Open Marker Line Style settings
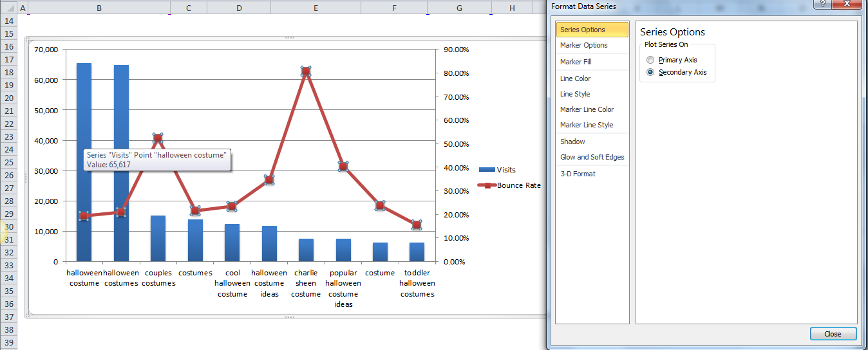The image size is (868, 350). click(586, 125)
